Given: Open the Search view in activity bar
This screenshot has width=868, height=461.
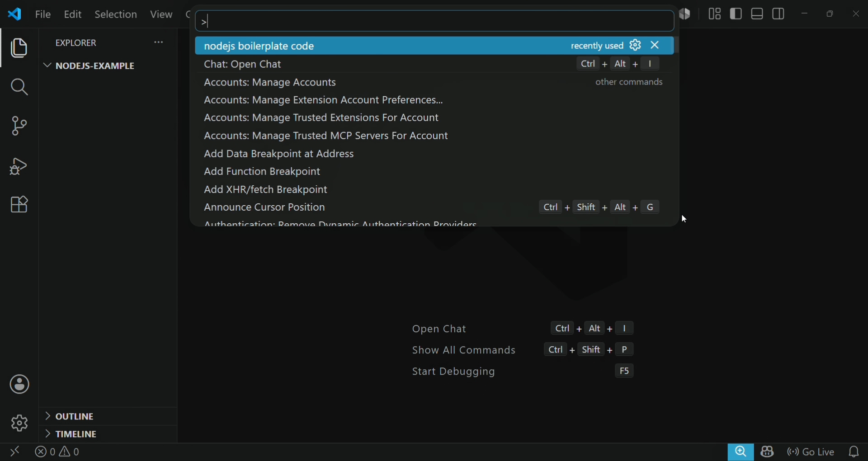Looking at the screenshot, I should (19, 88).
